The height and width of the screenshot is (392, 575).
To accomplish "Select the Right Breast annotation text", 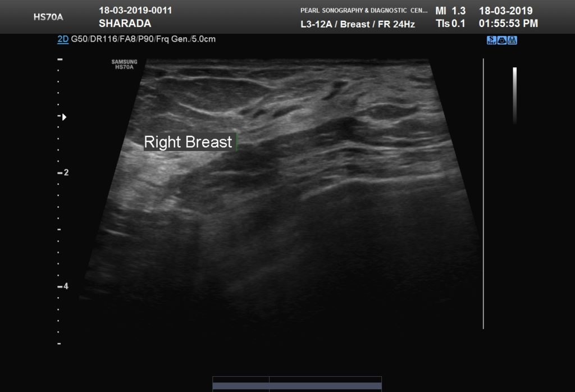I will (188, 142).
